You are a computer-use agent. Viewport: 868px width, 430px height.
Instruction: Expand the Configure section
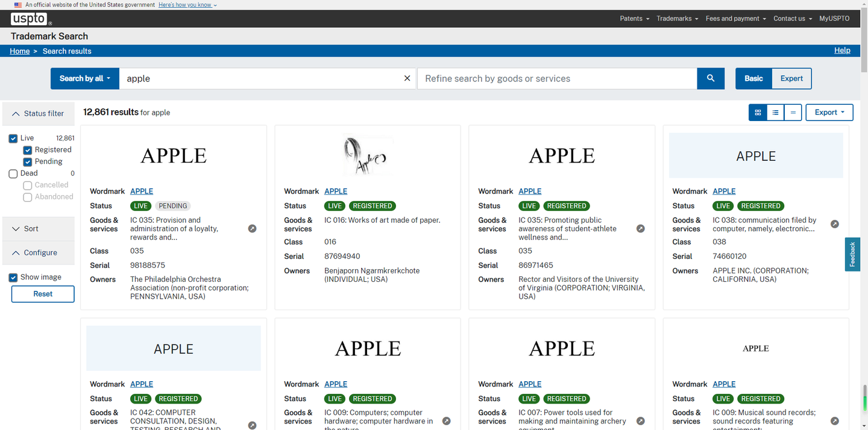39,252
